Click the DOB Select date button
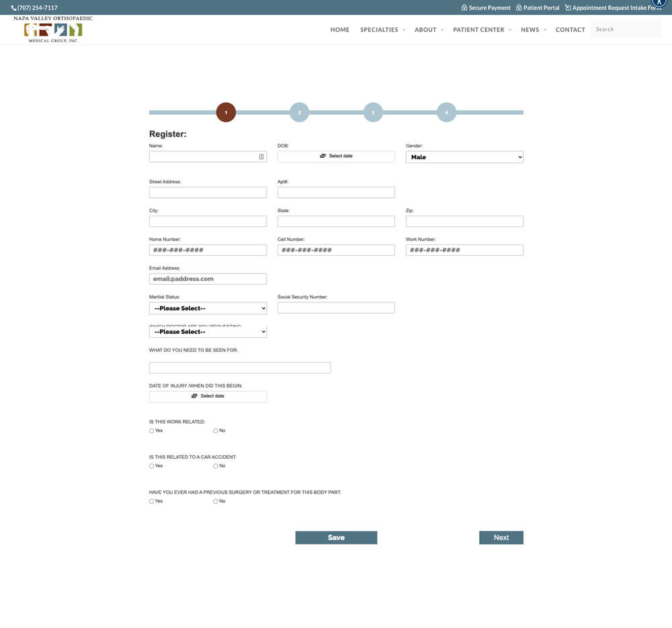This screenshot has height=628, width=672. [x=336, y=156]
